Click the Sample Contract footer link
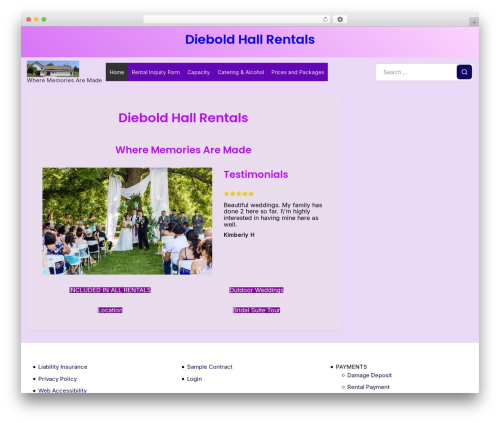The height and width of the screenshot is (423, 500). click(x=210, y=367)
